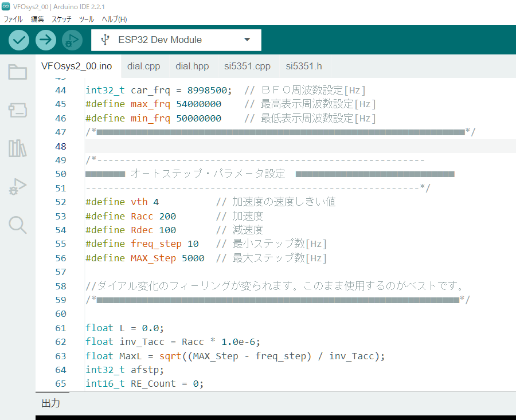Click the USB icon in board selector
The height and width of the screenshot is (420, 516).
click(x=105, y=40)
